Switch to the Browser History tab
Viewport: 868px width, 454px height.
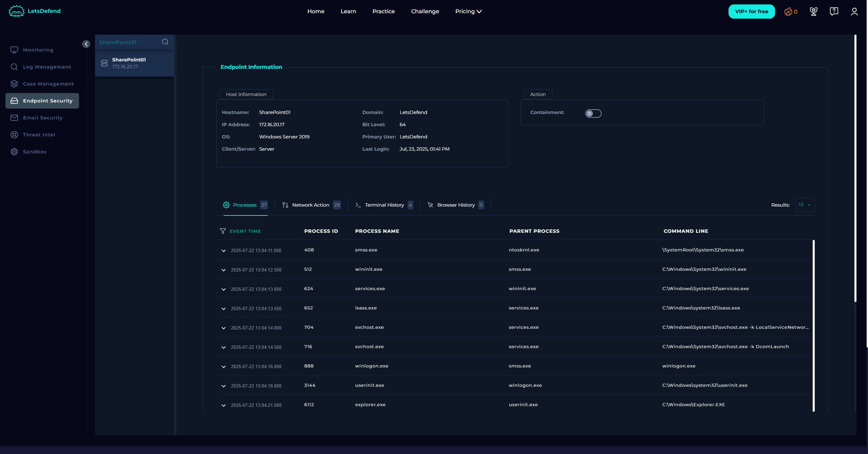pos(456,205)
